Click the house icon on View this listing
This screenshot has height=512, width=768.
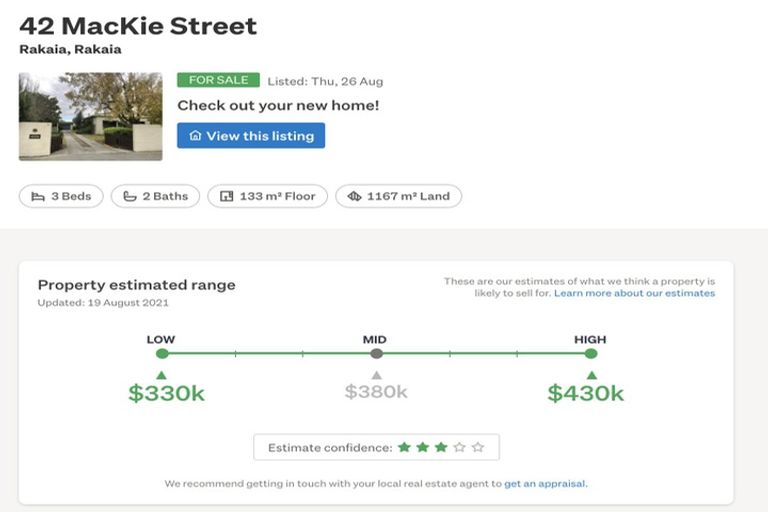pos(195,136)
